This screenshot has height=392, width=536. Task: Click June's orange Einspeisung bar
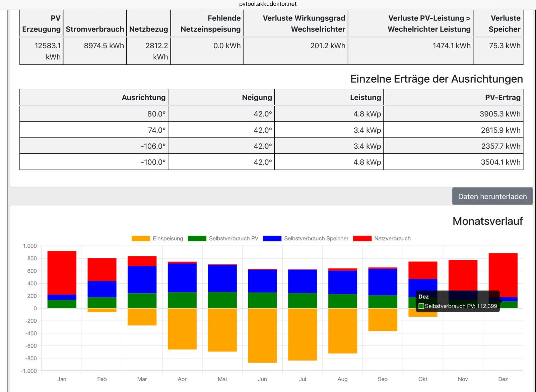coord(262,335)
